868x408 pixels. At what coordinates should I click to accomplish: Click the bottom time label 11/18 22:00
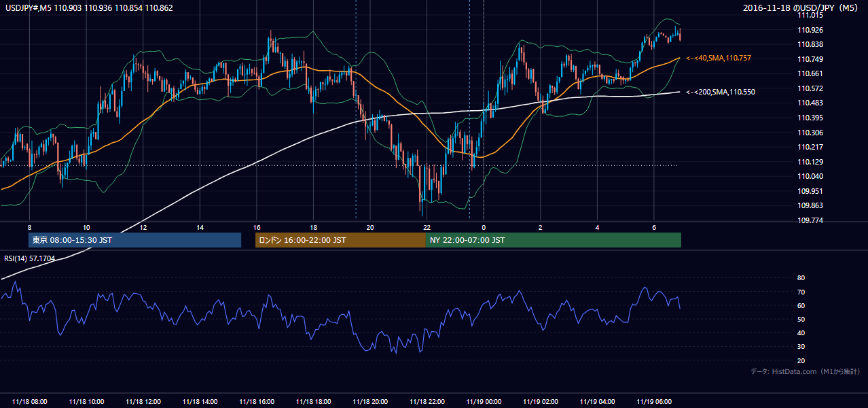(x=427, y=402)
